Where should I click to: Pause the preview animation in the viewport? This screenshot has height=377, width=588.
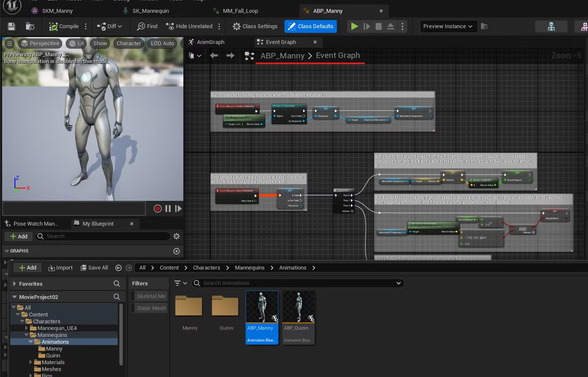[168, 209]
